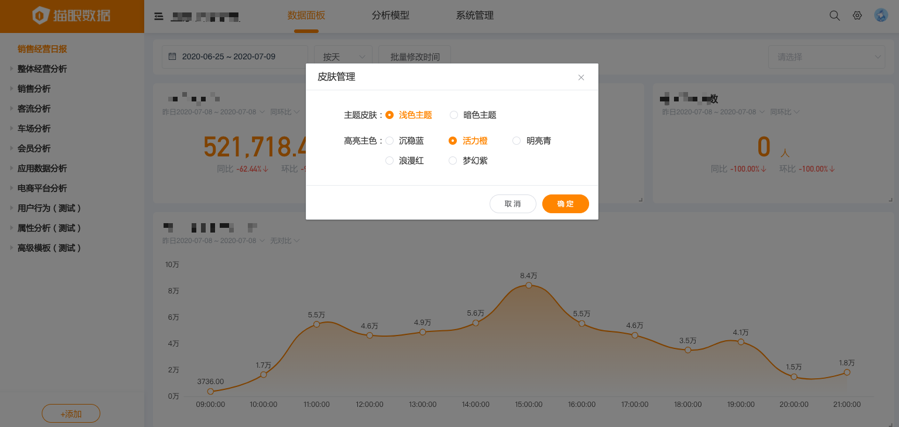Click the user avatar icon
Viewport: 899px width, 427px height.
click(881, 16)
